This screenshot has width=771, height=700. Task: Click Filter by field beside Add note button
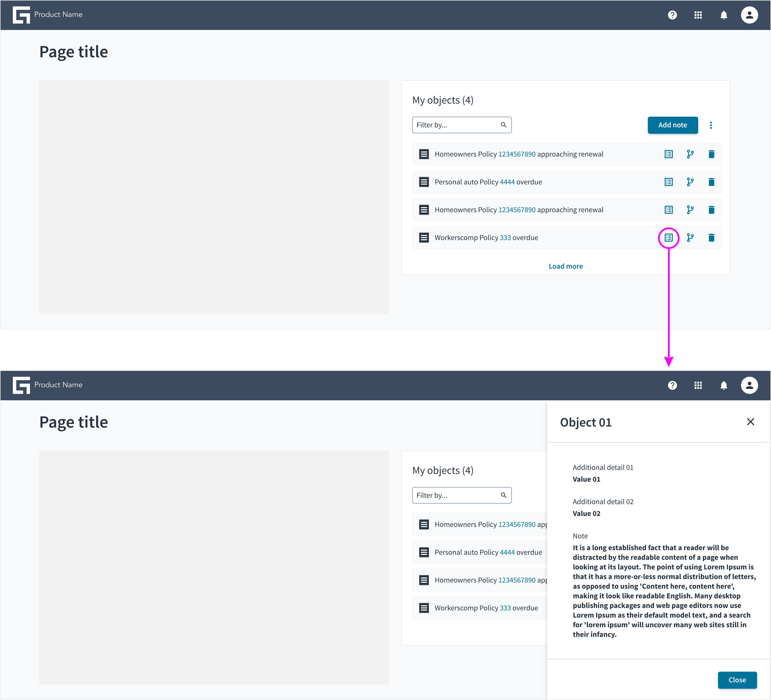click(462, 125)
